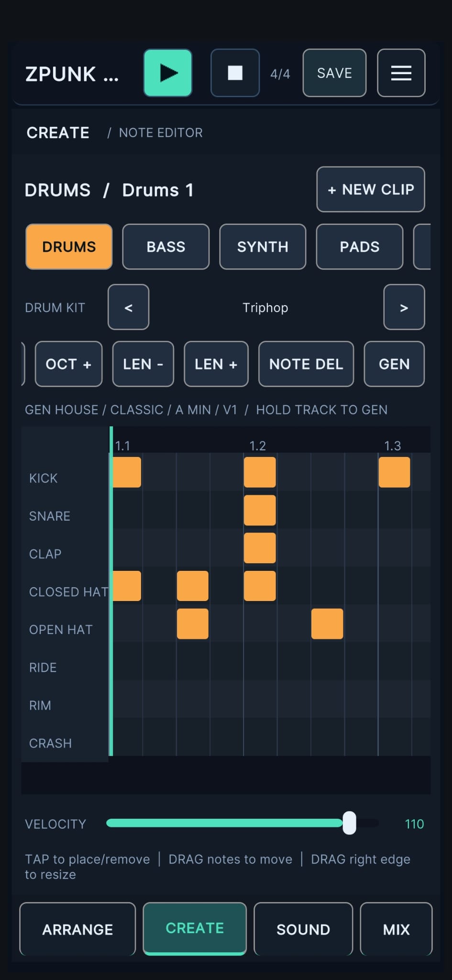Click the GEN generate button

click(394, 364)
